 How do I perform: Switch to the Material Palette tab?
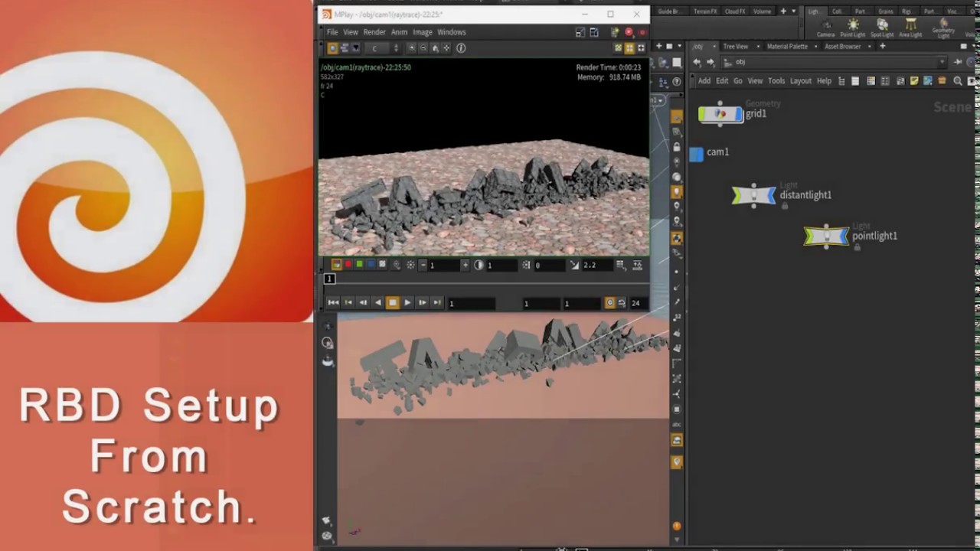click(786, 47)
